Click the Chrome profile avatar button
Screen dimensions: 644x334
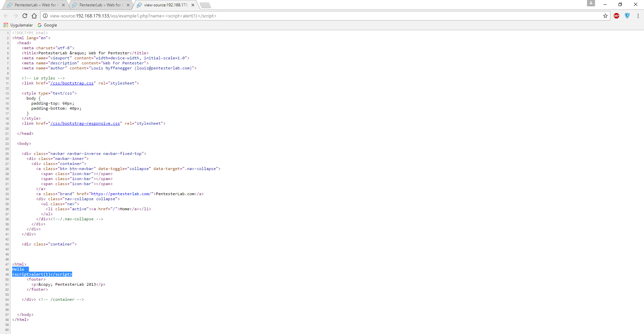click(591, 3)
